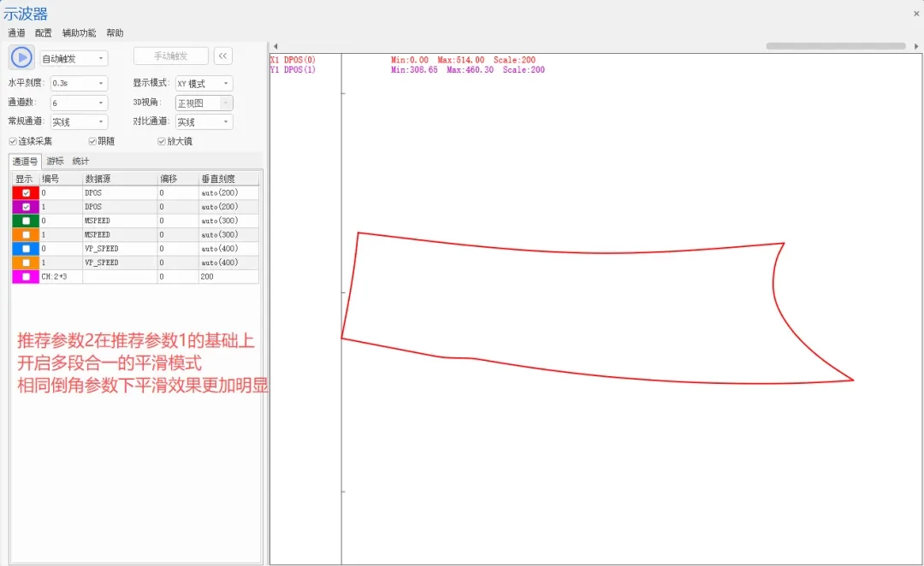Open the 3D视角 正视图 dropdown

pyautogui.click(x=204, y=103)
